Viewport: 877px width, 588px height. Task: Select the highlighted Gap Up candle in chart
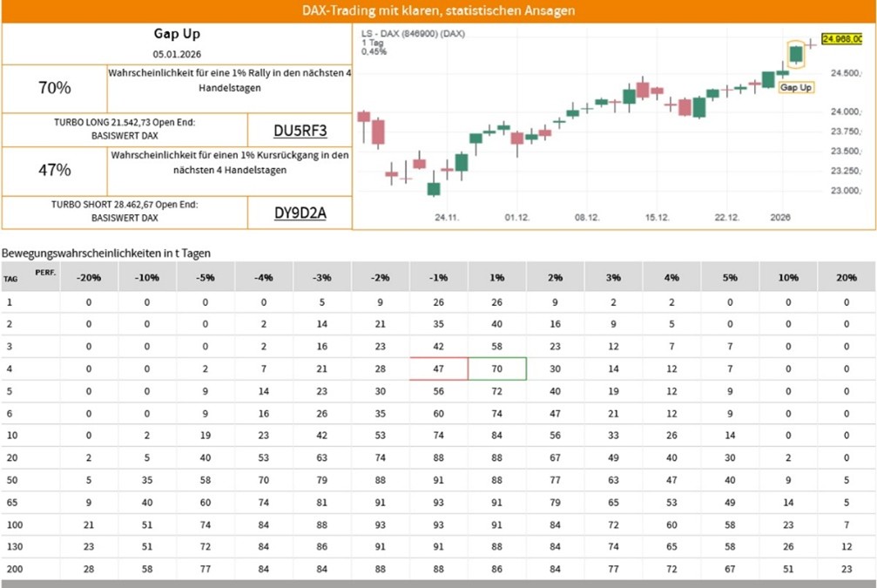[x=796, y=55]
